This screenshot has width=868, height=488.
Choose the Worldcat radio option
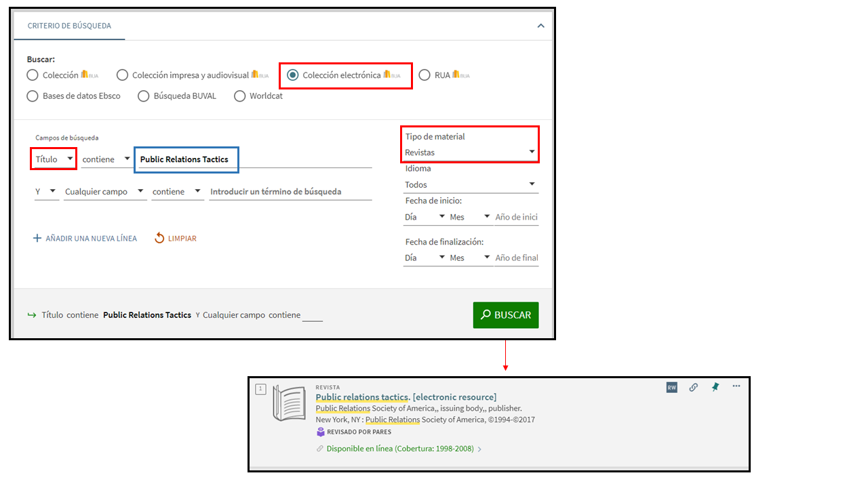tap(239, 96)
